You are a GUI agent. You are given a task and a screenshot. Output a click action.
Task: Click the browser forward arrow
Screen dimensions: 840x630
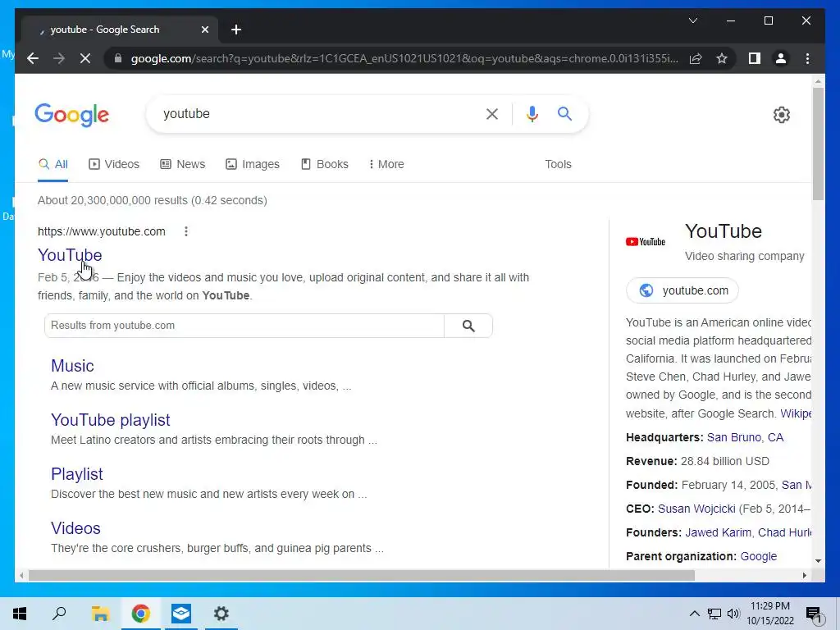(59, 58)
